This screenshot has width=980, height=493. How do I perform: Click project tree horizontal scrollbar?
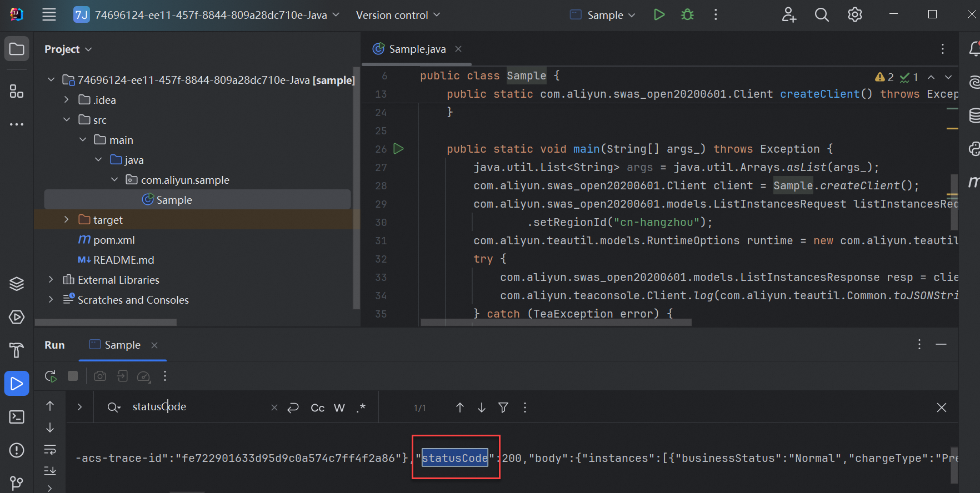pos(106,323)
